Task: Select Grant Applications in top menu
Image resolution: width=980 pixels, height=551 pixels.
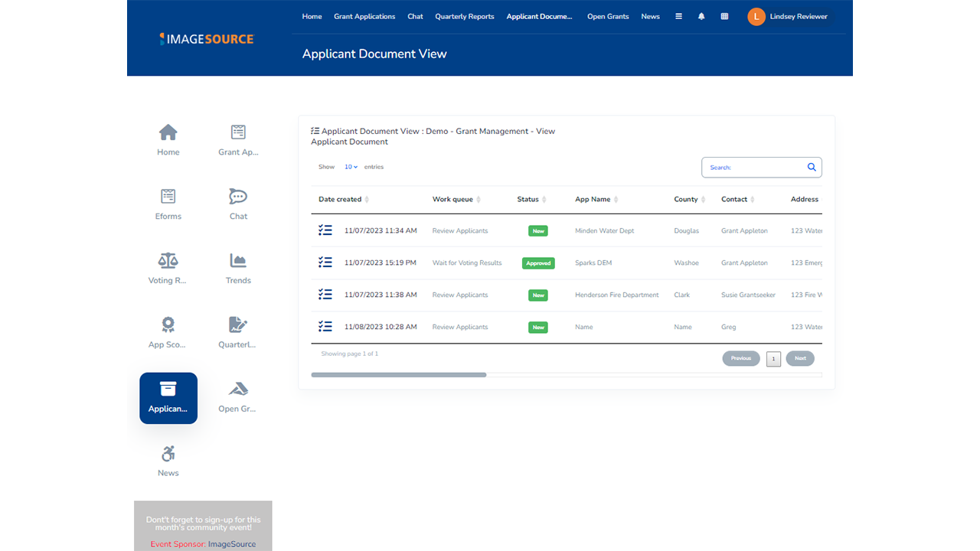Action: [x=364, y=16]
